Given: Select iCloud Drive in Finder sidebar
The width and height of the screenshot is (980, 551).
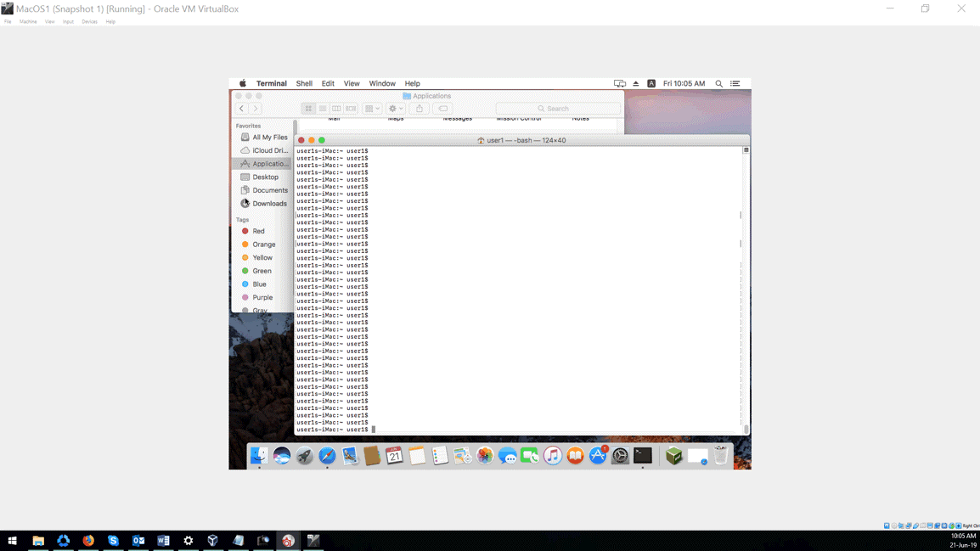Looking at the screenshot, I should [263, 150].
